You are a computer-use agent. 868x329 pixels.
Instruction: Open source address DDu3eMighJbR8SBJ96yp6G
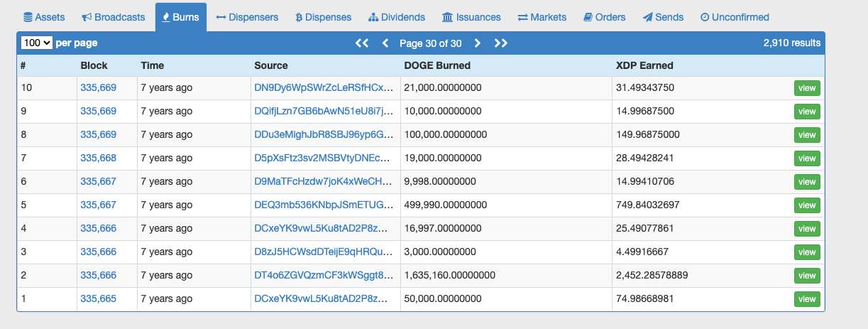(324, 135)
